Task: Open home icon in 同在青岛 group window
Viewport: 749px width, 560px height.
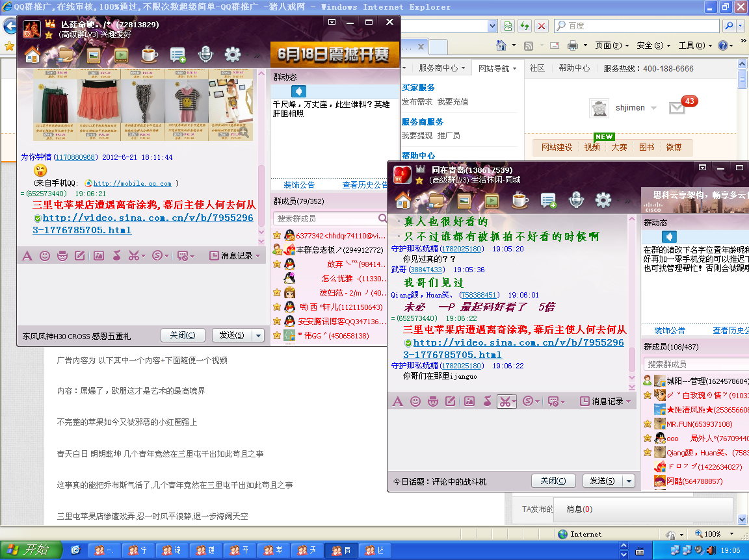Action: pyautogui.click(x=402, y=201)
